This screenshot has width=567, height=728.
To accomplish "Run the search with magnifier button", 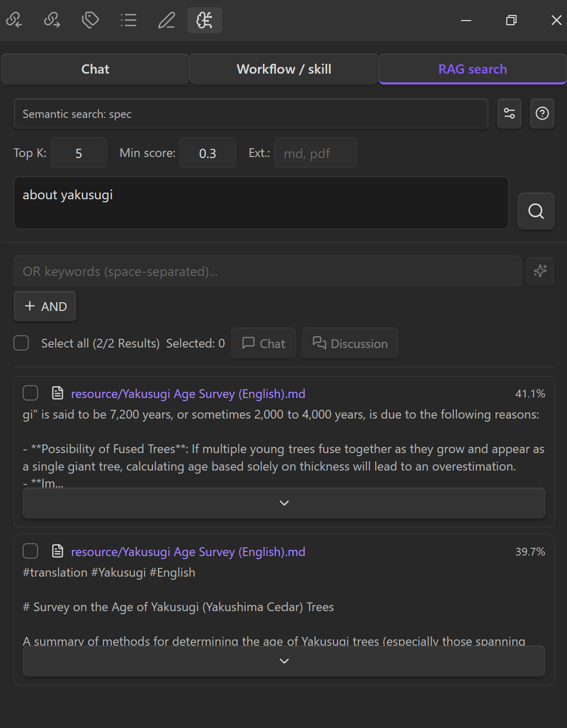I will [536, 211].
